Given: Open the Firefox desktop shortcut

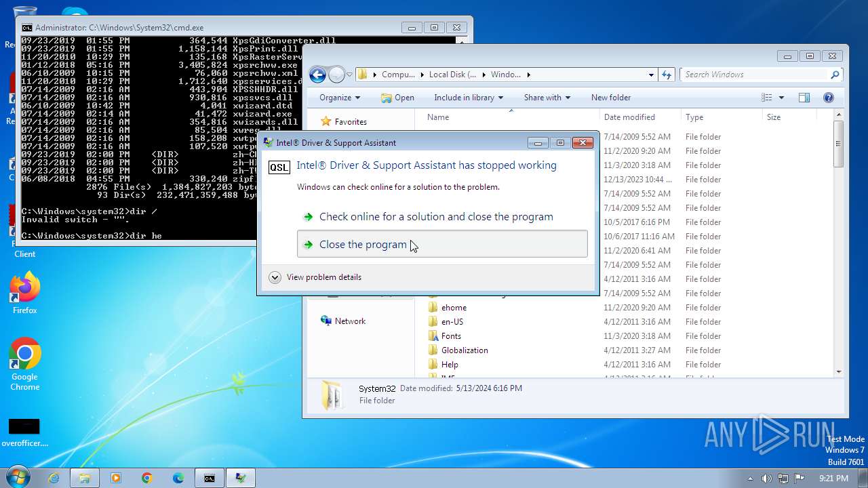Looking at the screenshot, I should click(x=25, y=293).
